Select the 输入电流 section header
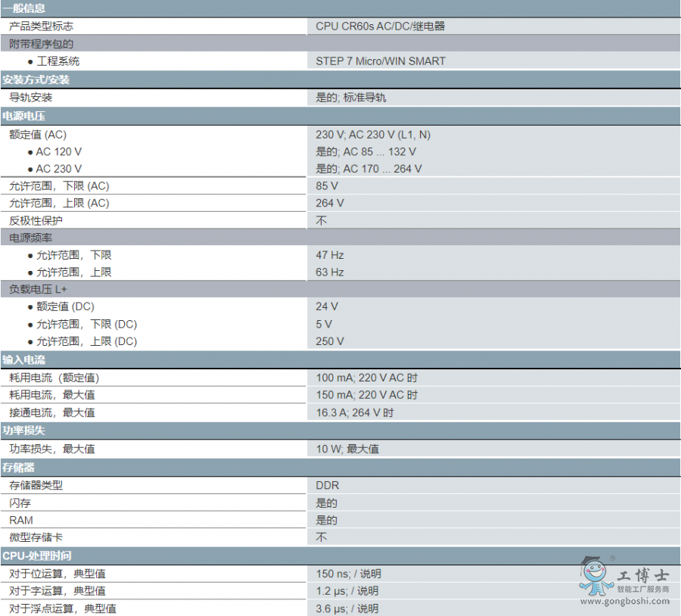Screen dimensions: 681x616 tap(23, 360)
